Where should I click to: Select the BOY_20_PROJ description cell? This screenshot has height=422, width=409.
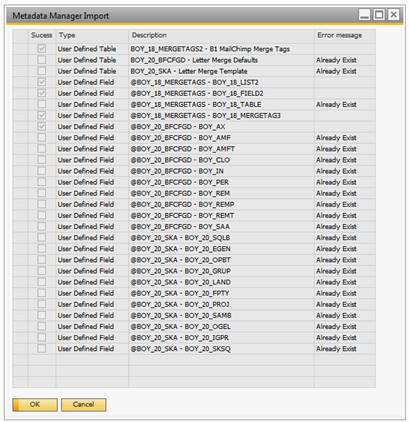[x=221, y=304]
